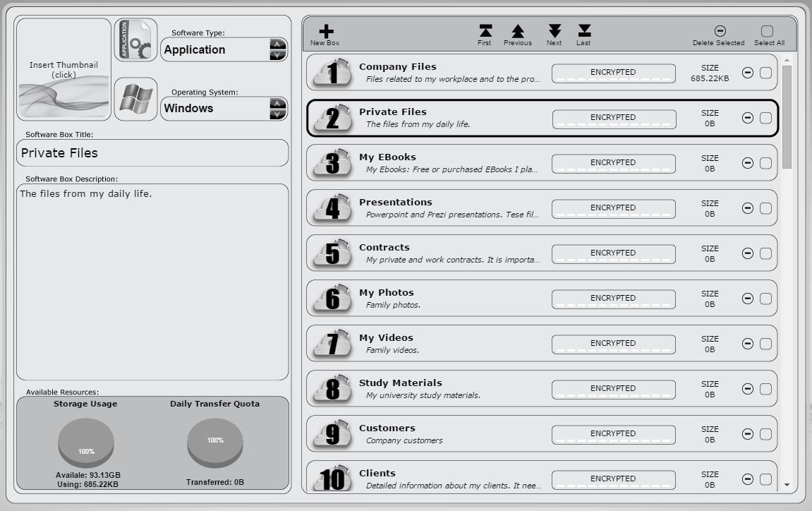Viewport: 812px width, 511px height.
Task: Check the Clients checkbox
Action: point(765,479)
